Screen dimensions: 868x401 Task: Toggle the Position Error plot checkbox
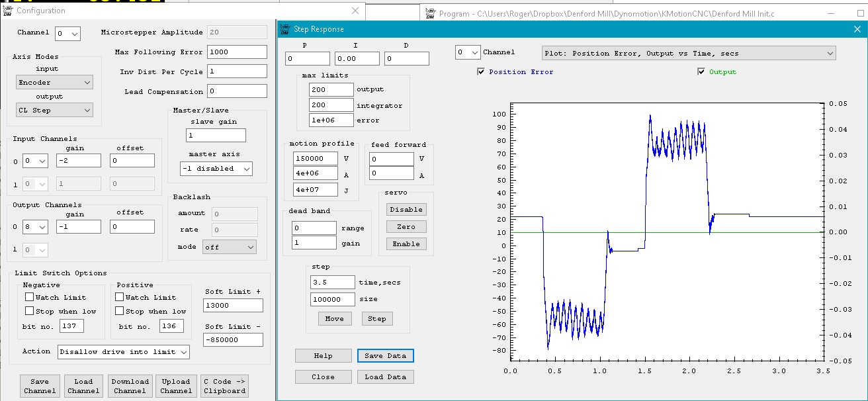coord(481,72)
